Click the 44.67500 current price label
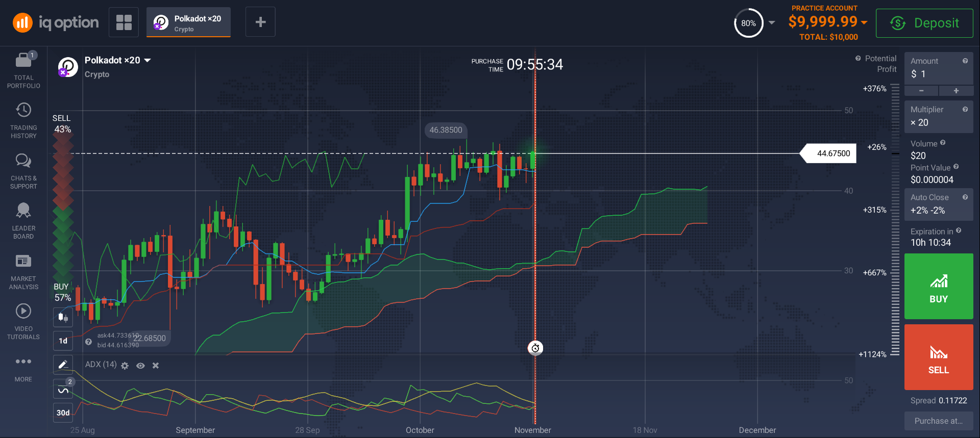Screen dimensions: 980x438 point(828,153)
